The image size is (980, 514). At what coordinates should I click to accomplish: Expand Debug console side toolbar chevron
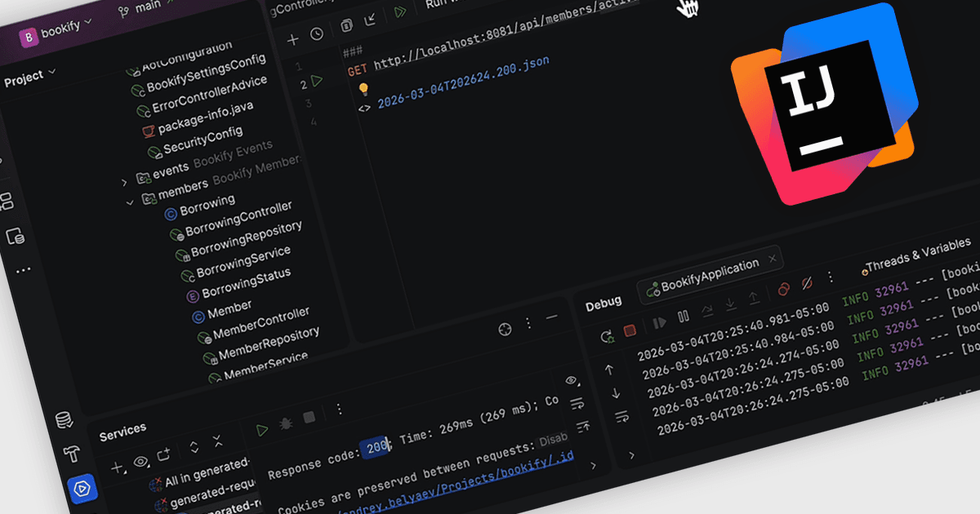(x=631, y=455)
